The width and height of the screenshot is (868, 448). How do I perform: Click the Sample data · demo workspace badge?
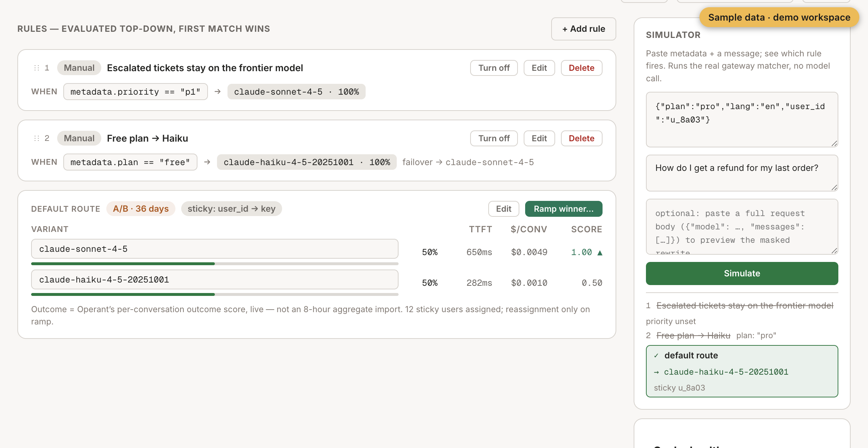pyautogui.click(x=779, y=17)
